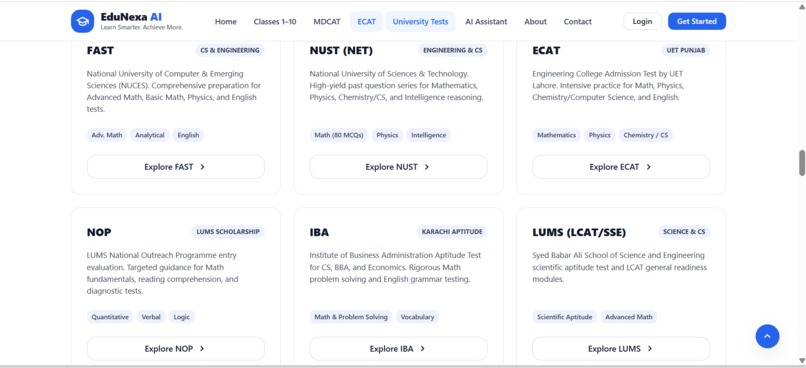
Task: Click the Login button
Action: 642,21
